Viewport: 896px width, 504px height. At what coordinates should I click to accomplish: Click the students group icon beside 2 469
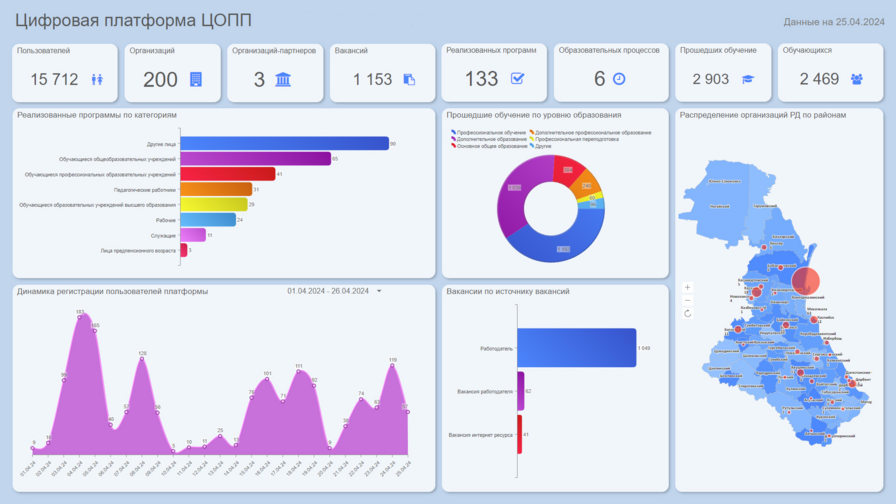tap(857, 79)
